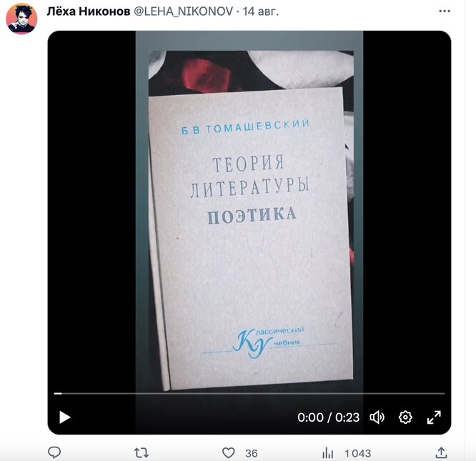
Task: Click the display name Лёха Никонов
Action: (x=89, y=11)
